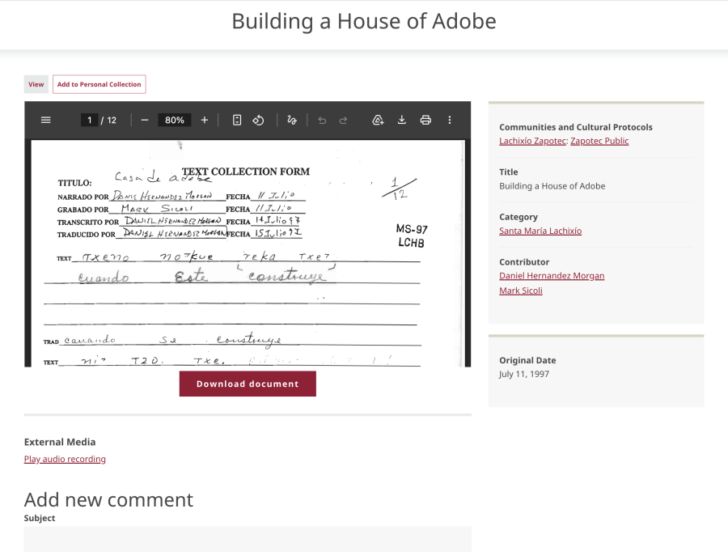Select the PDF draw annotation tool
728x560 pixels.
click(291, 121)
